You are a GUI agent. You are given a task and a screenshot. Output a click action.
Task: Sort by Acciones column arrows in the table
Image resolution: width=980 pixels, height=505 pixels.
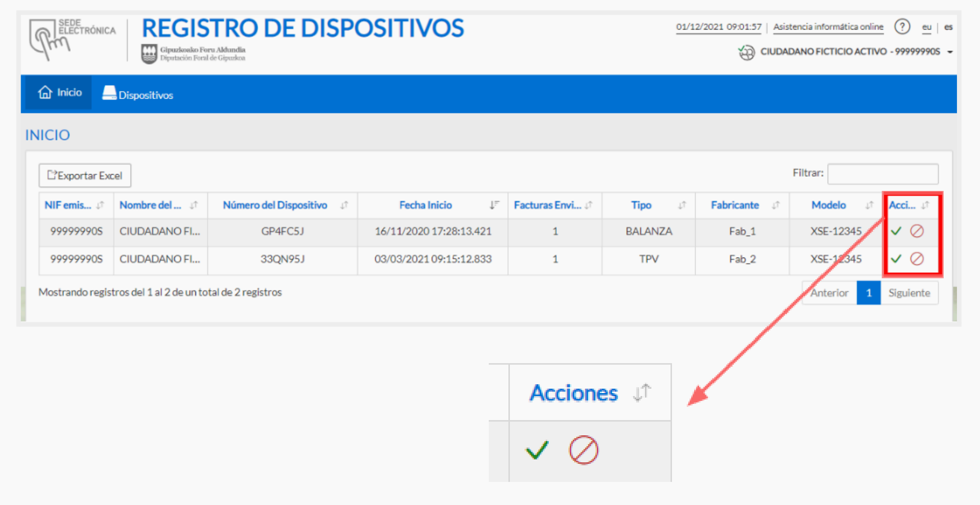point(925,205)
